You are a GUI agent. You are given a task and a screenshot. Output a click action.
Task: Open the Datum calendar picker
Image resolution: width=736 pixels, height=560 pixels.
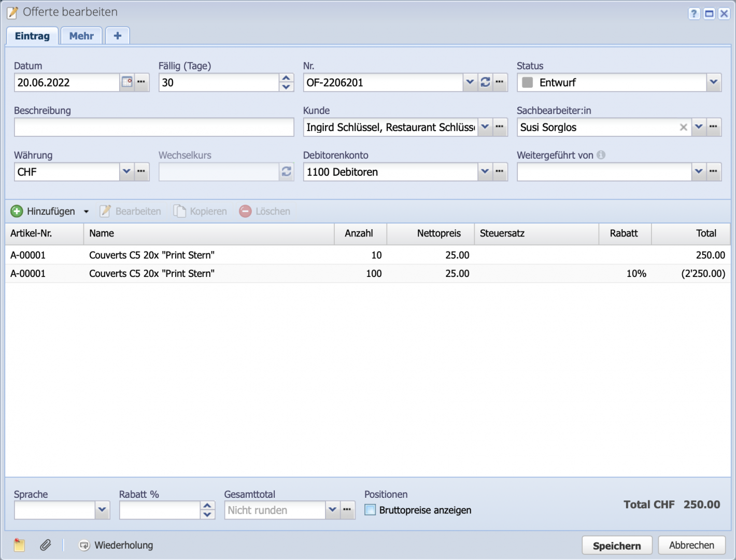(126, 82)
